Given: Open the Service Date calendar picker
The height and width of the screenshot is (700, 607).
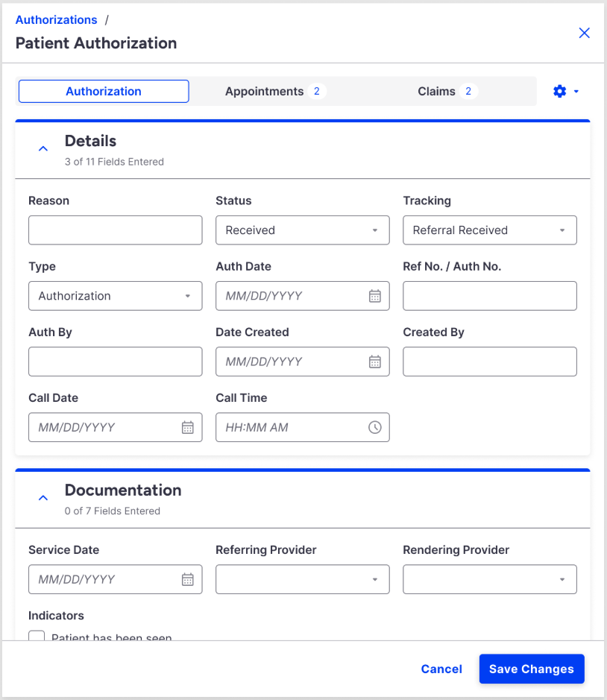Looking at the screenshot, I should click(x=188, y=579).
